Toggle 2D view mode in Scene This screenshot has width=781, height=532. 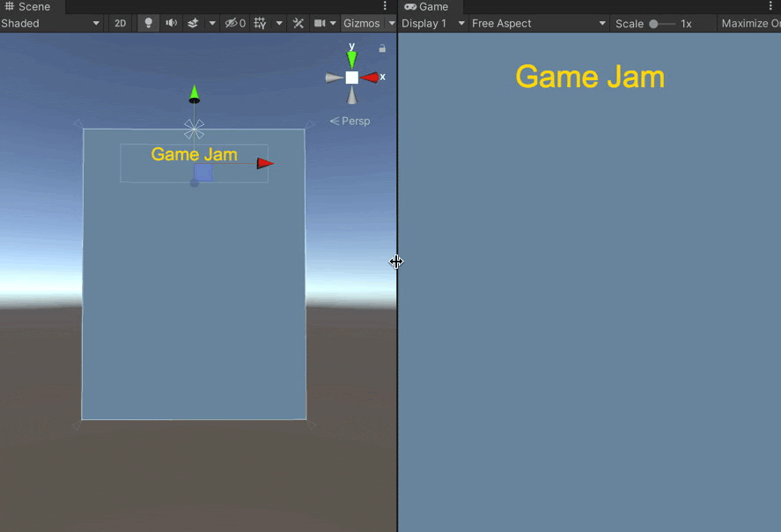coord(121,24)
